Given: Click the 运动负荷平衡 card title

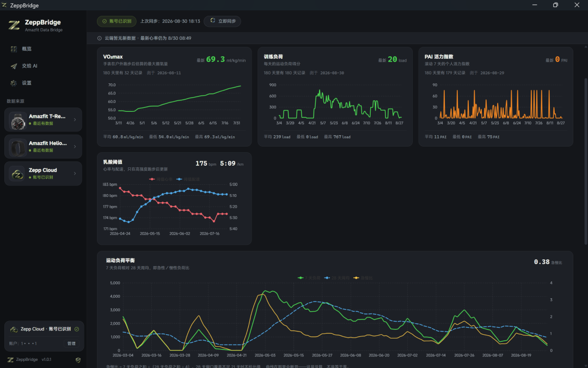Looking at the screenshot, I should [120, 260].
